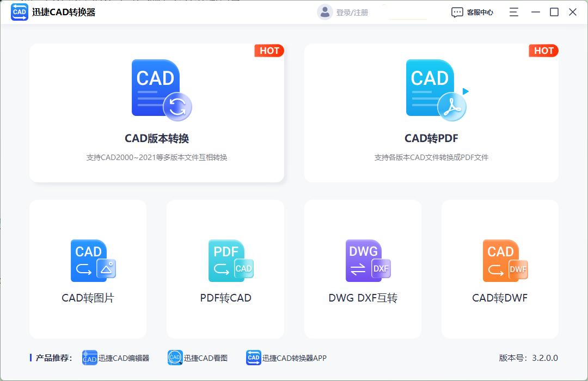Open the hamburger settings menu
588x381 pixels.
pyautogui.click(x=513, y=11)
